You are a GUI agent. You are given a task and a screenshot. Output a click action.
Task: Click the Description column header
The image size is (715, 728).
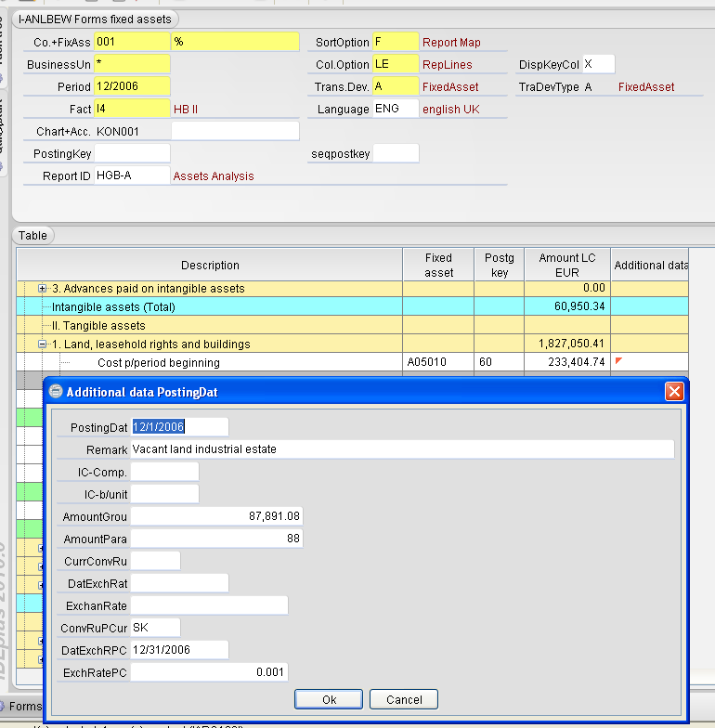click(x=210, y=265)
